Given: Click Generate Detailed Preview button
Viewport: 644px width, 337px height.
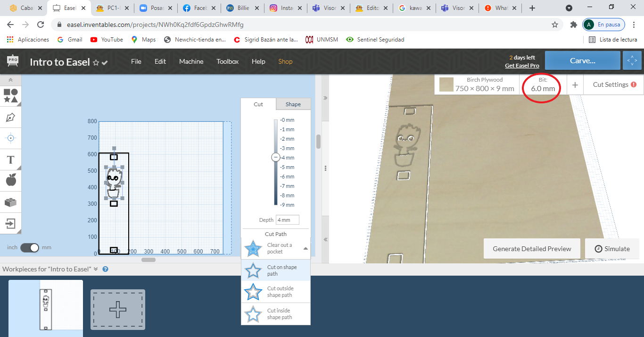Looking at the screenshot, I should tap(532, 249).
